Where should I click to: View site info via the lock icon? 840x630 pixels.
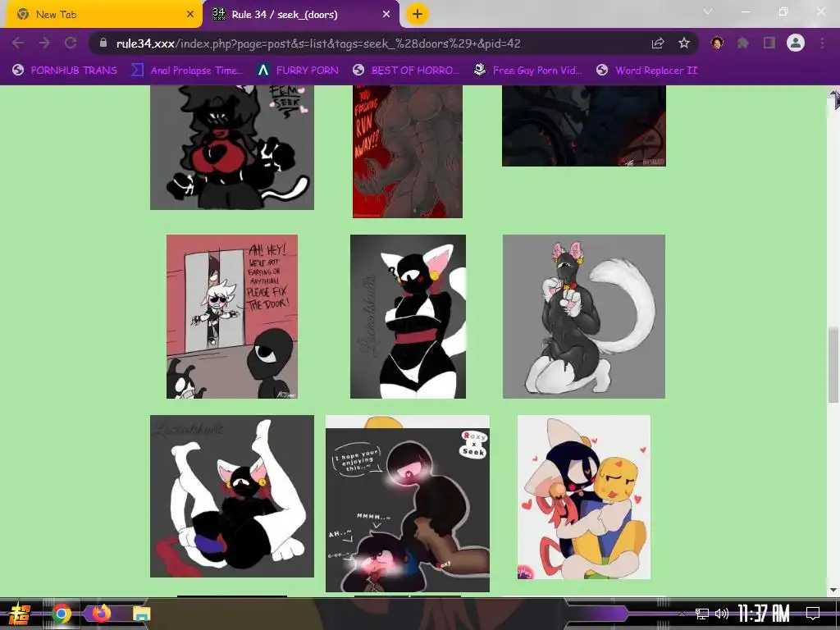click(x=103, y=43)
